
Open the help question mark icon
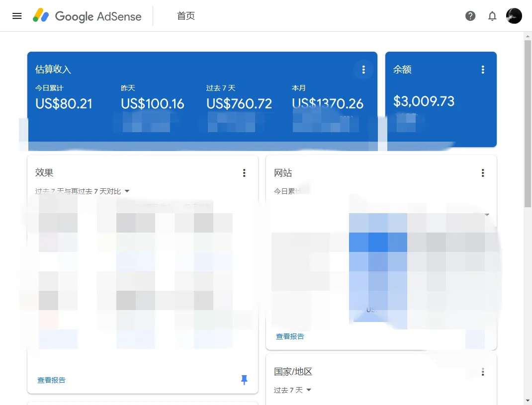point(470,16)
